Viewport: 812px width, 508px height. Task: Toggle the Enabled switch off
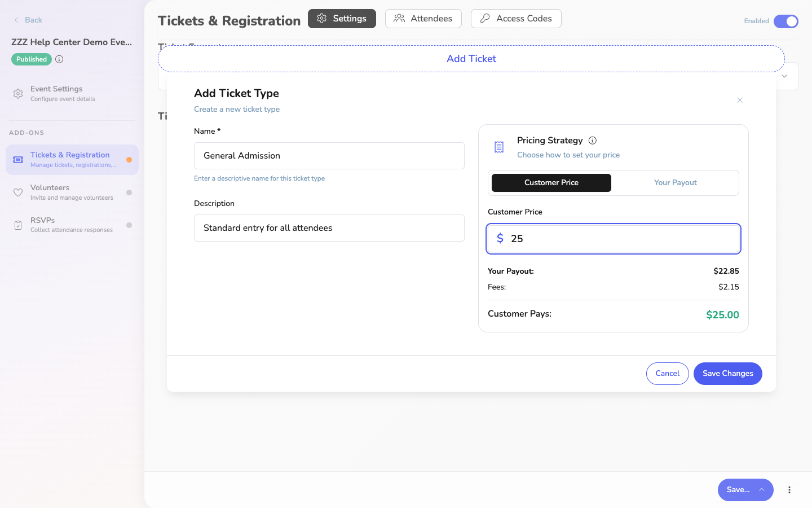point(786,21)
